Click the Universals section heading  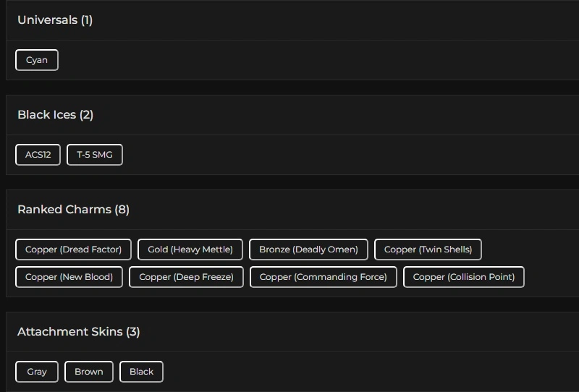click(x=47, y=20)
